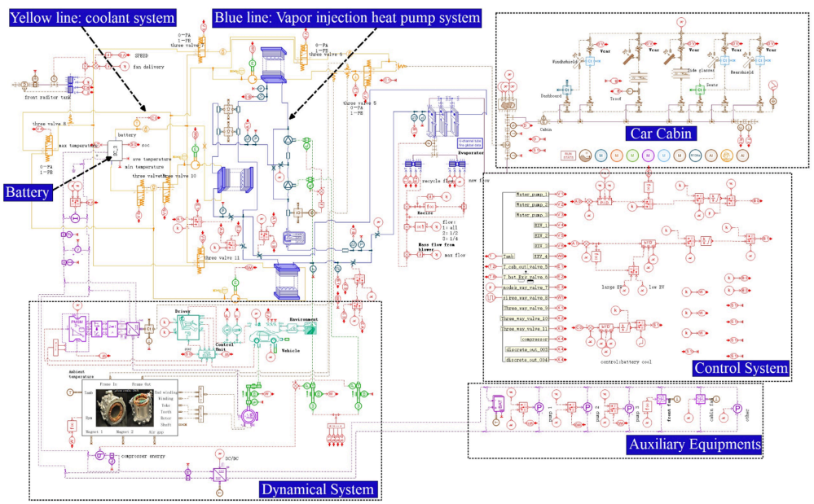Click the SPEED signal label

pos(142,55)
